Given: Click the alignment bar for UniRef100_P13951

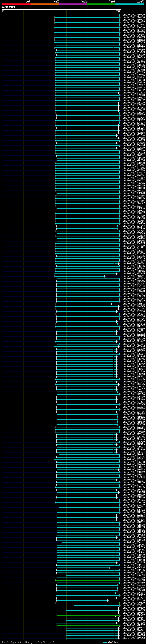Looking at the screenshot, I should (80, 276).
